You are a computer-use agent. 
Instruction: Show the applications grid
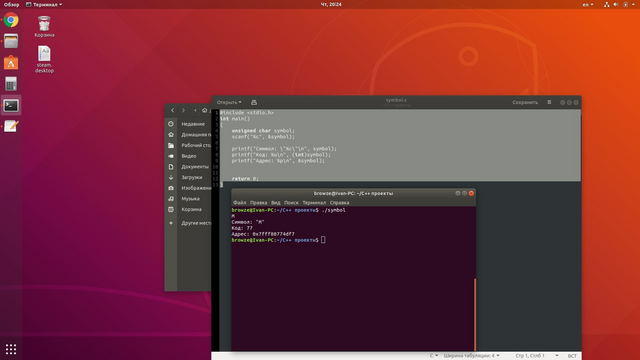(x=11, y=349)
